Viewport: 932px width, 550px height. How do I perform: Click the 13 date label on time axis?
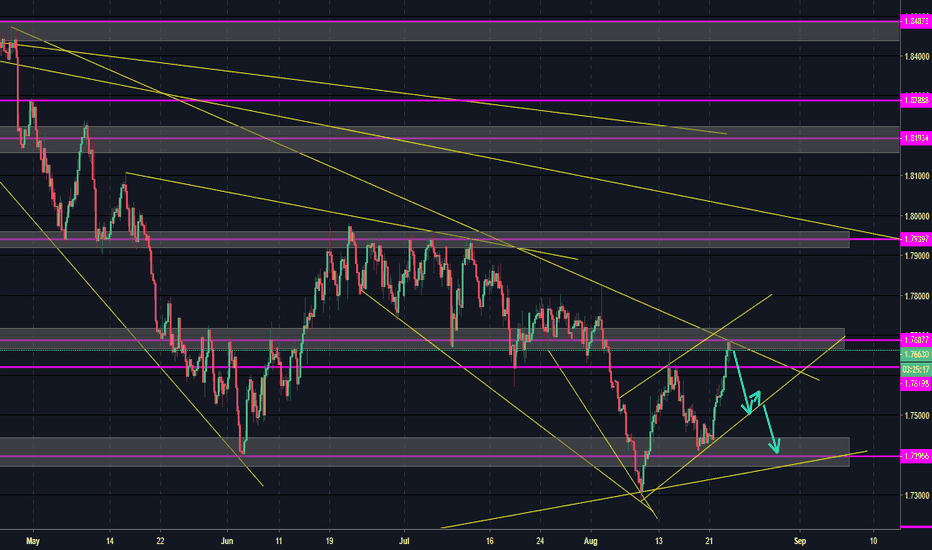point(659,541)
